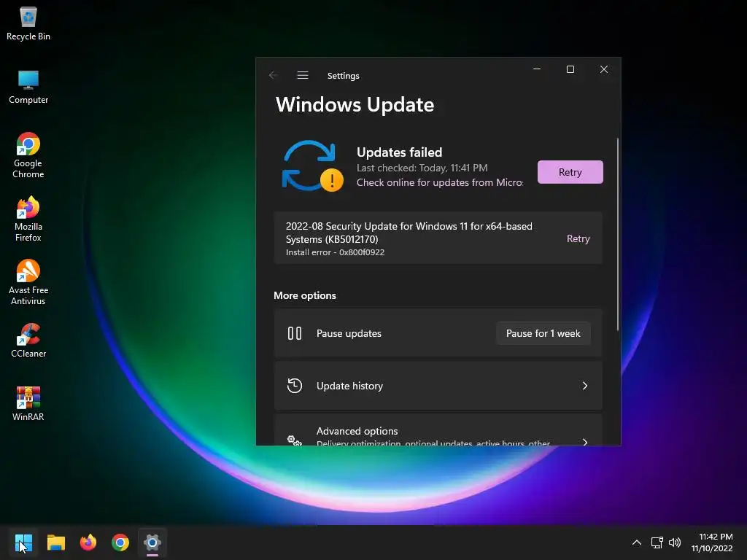Click the Update history clock icon
The height and width of the screenshot is (560, 747).
click(x=295, y=386)
